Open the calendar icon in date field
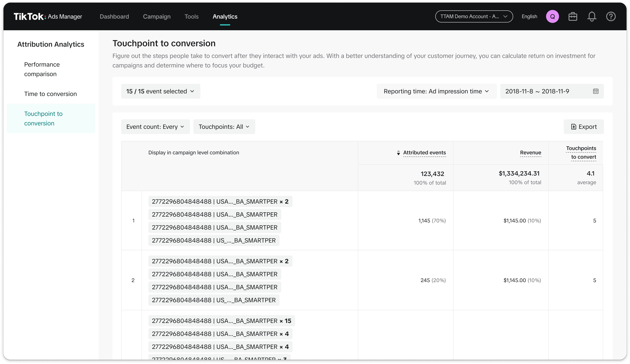Image resolution: width=630 pixels, height=364 pixels. [596, 91]
